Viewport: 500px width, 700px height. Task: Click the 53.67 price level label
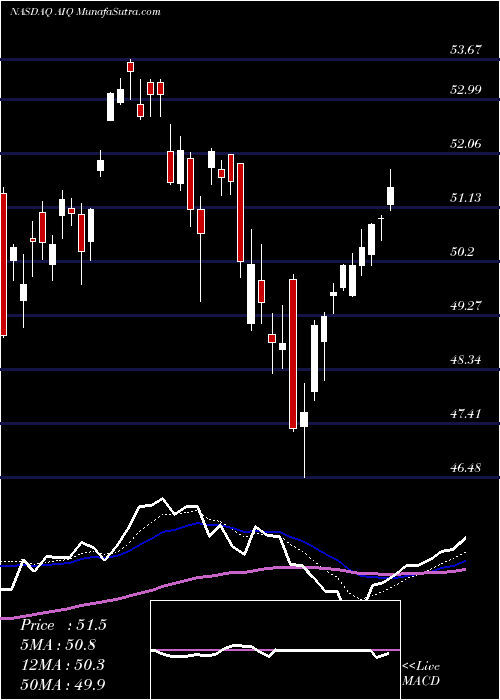pos(465,50)
